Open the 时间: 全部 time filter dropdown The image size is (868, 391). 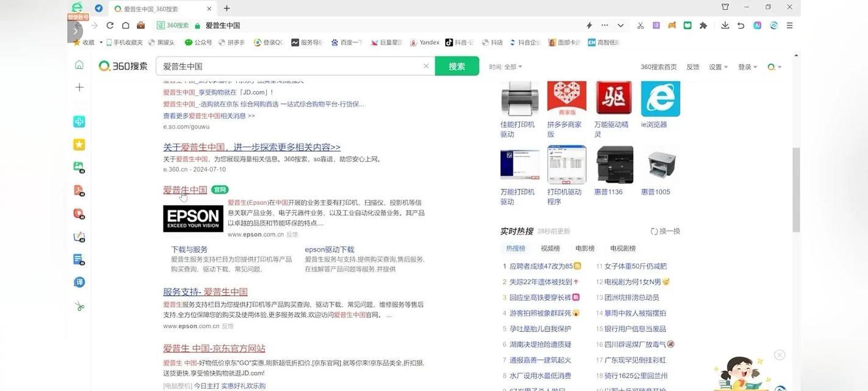coord(505,67)
